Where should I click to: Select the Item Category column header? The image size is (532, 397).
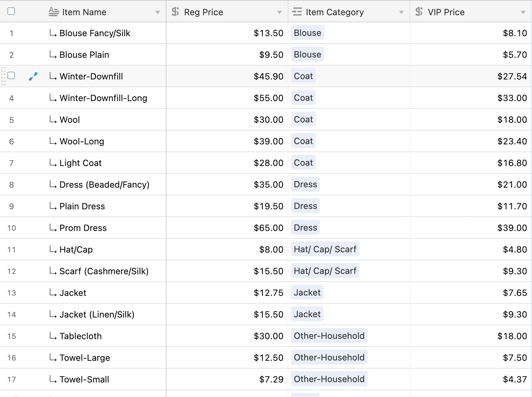349,11
